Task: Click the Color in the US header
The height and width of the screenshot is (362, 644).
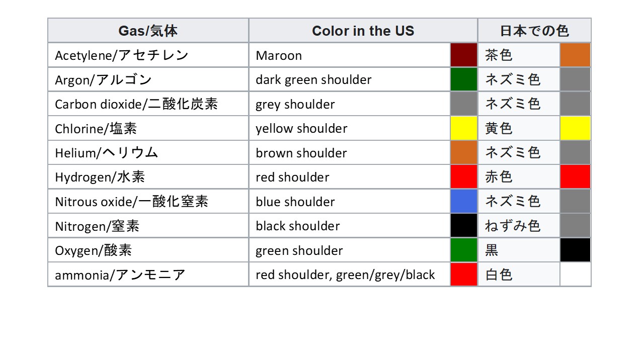Action: 363,31
